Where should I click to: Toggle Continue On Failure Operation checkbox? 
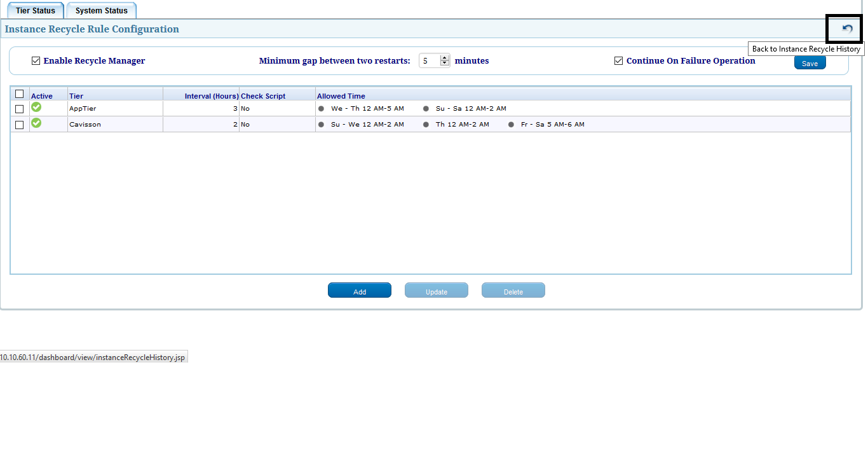(x=618, y=61)
